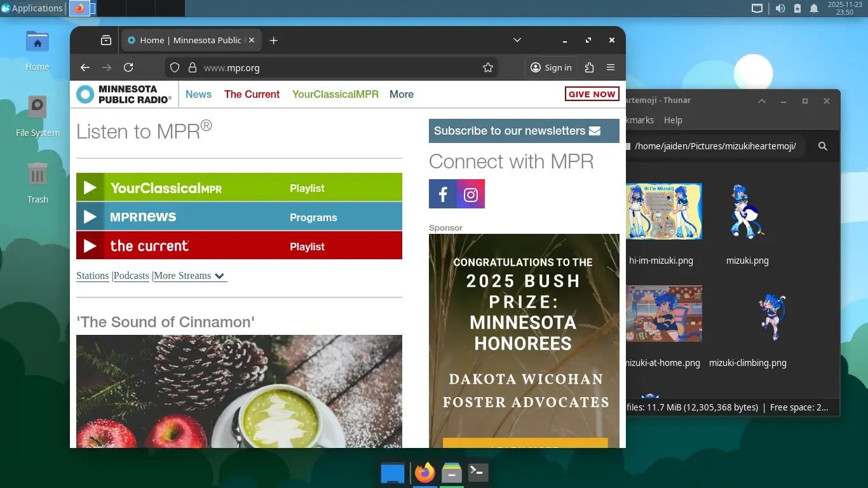
Task: Click the tracking protection shield in the address bar
Action: click(174, 67)
